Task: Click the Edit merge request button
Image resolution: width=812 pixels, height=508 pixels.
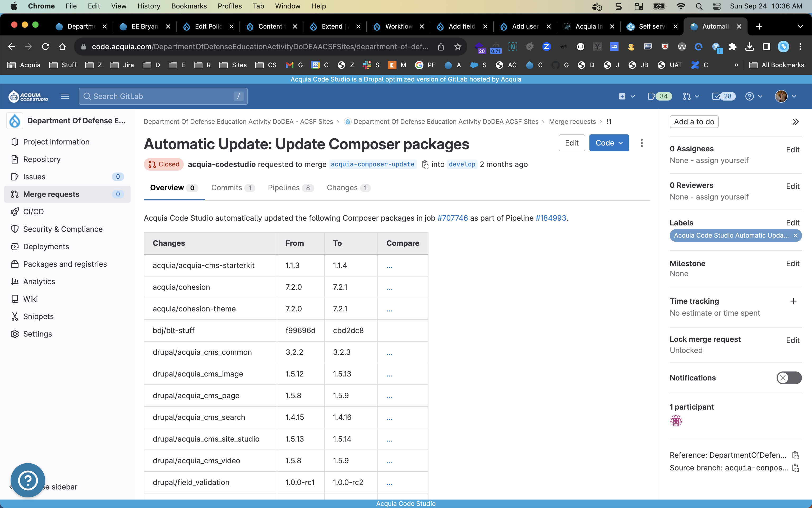Action: (571, 143)
